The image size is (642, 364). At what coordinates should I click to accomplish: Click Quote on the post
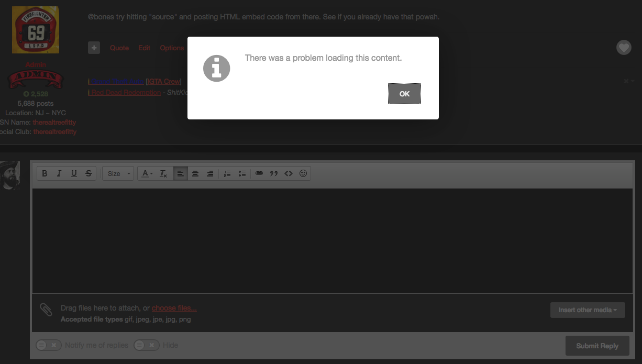point(119,48)
